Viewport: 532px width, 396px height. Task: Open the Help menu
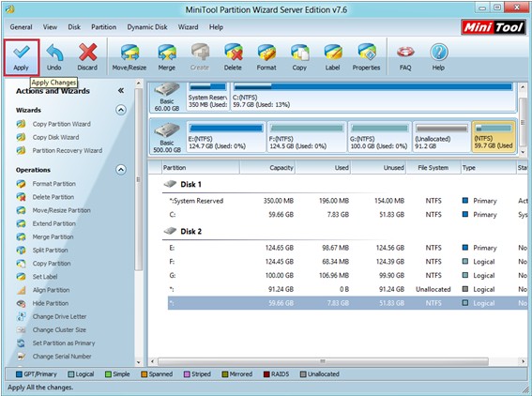click(x=216, y=27)
